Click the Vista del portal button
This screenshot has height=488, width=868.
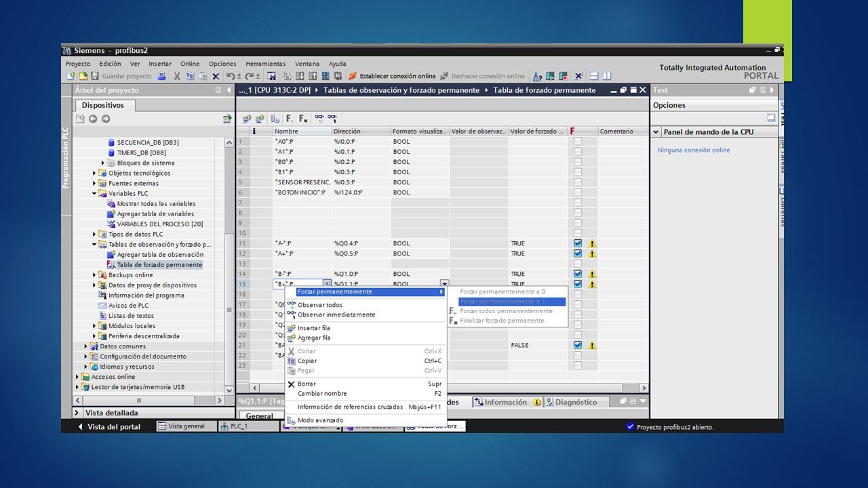[x=108, y=426]
